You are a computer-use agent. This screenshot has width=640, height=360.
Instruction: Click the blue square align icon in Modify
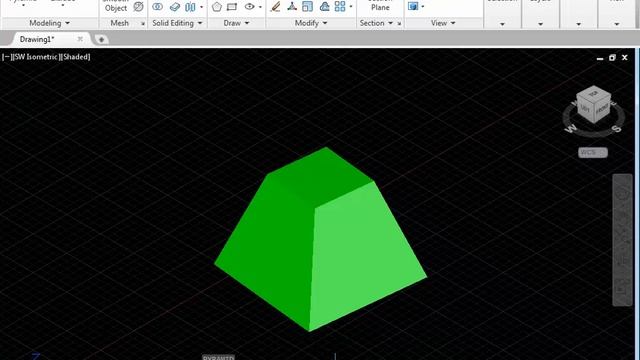coord(307,7)
